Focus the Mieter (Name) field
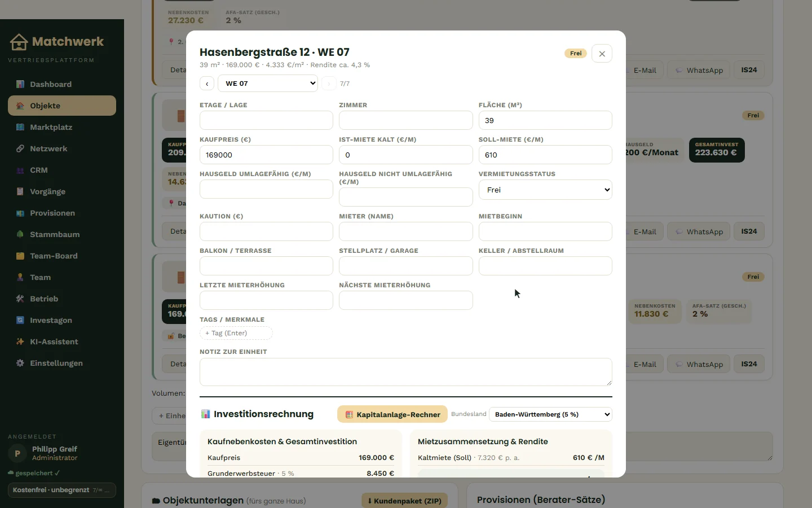Screen dimensions: 812x508 tap(406, 231)
